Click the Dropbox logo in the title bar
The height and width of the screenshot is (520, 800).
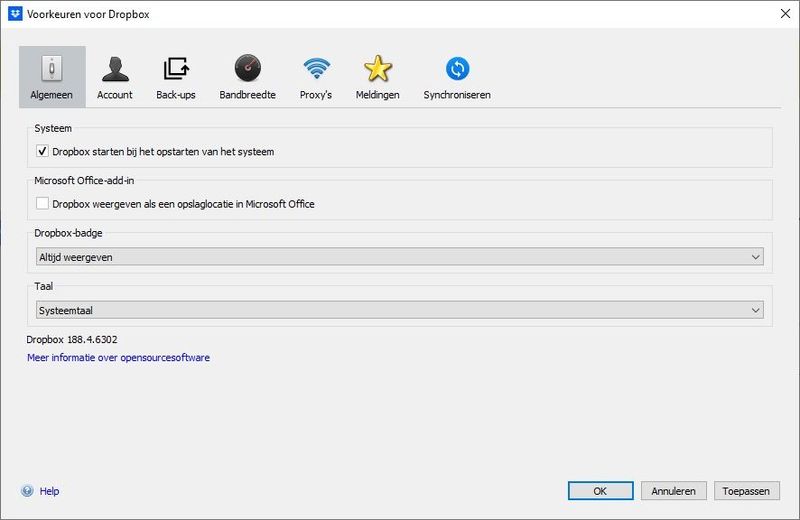coord(15,14)
